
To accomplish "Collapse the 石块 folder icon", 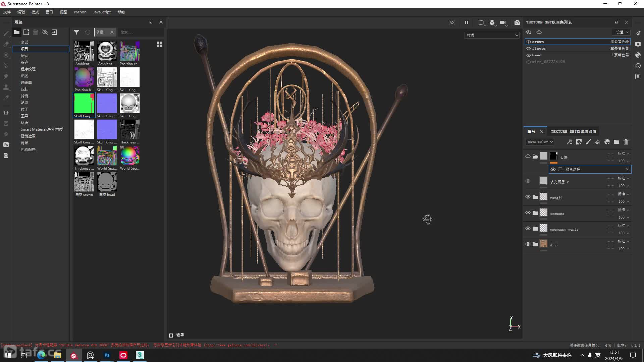I will (x=535, y=157).
